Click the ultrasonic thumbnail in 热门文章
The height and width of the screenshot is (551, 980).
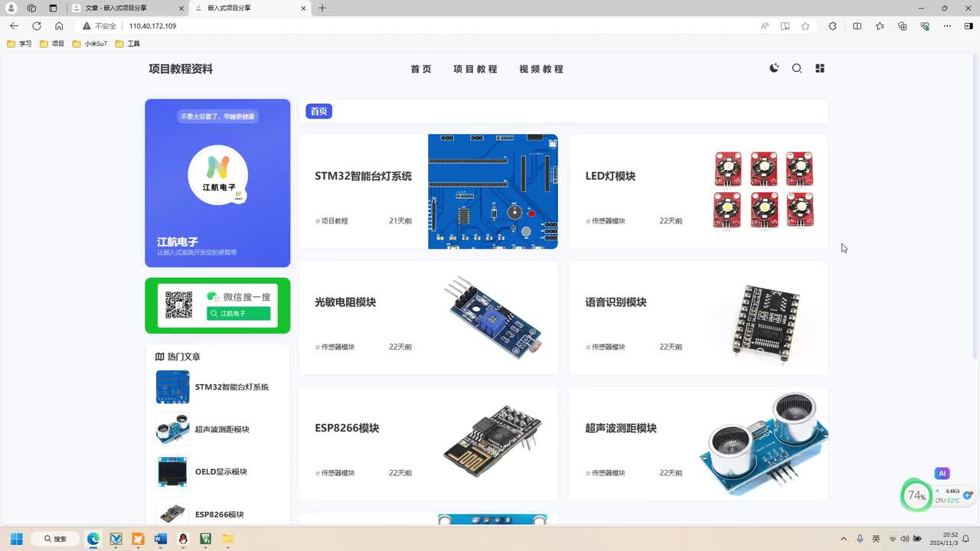point(172,429)
